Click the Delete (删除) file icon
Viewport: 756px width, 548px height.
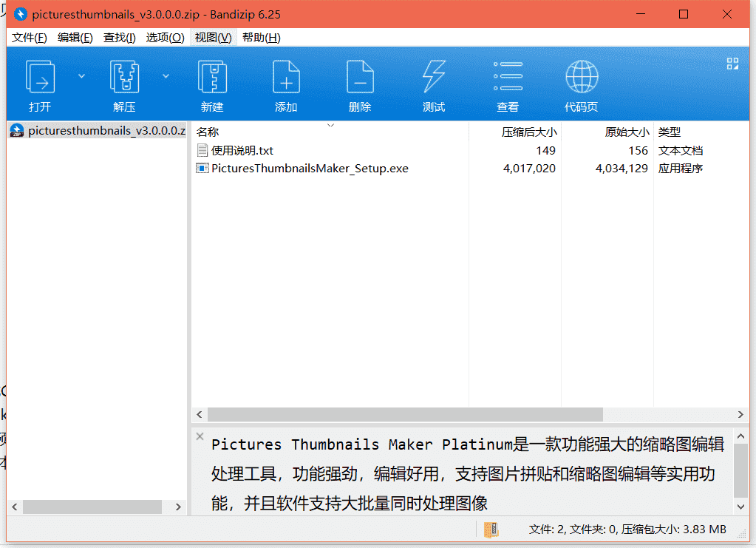[x=360, y=77]
